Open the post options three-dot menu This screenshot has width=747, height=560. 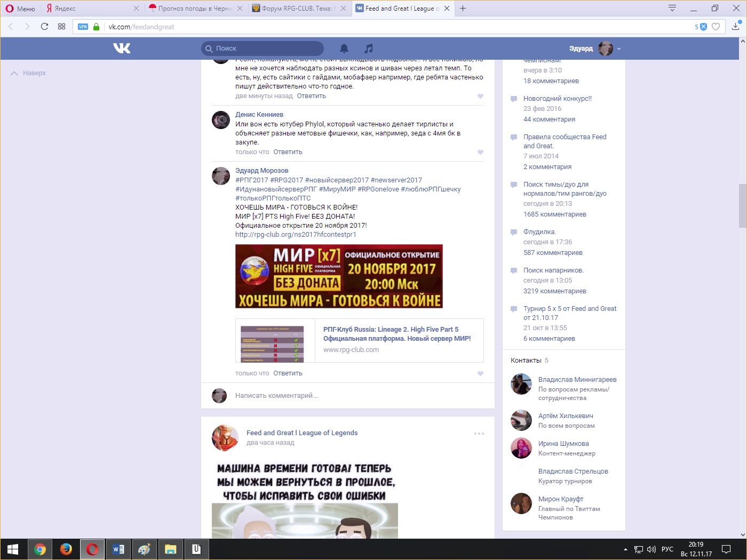479,434
